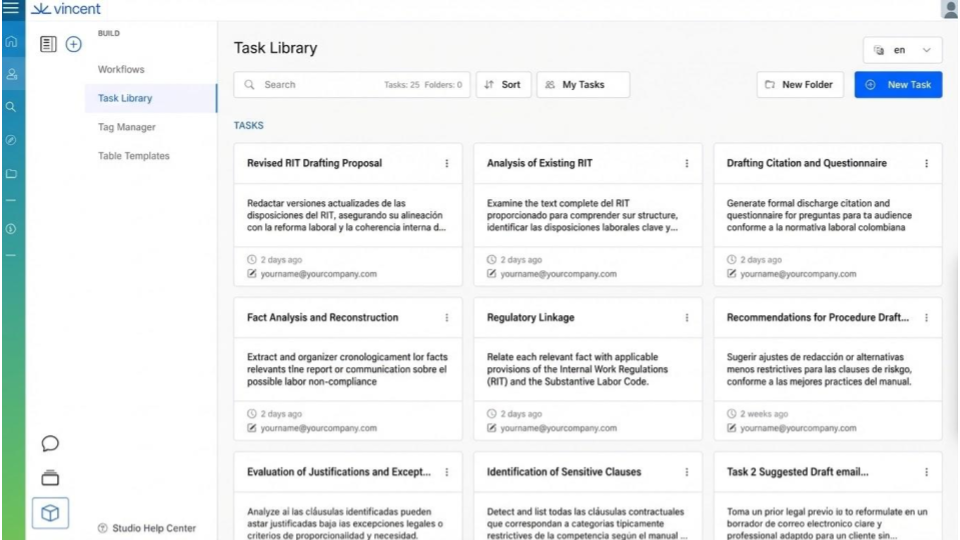Click the New Folder button
The image size is (960, 540).
click(800, 85)
